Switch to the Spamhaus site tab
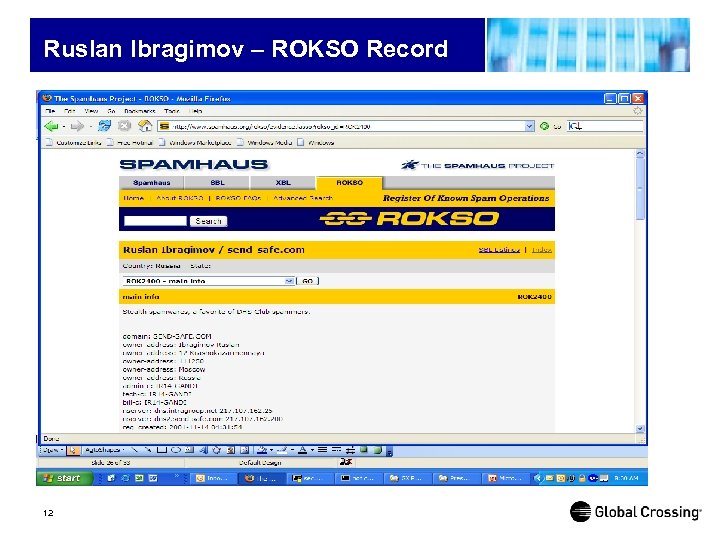 click(152, 183)
